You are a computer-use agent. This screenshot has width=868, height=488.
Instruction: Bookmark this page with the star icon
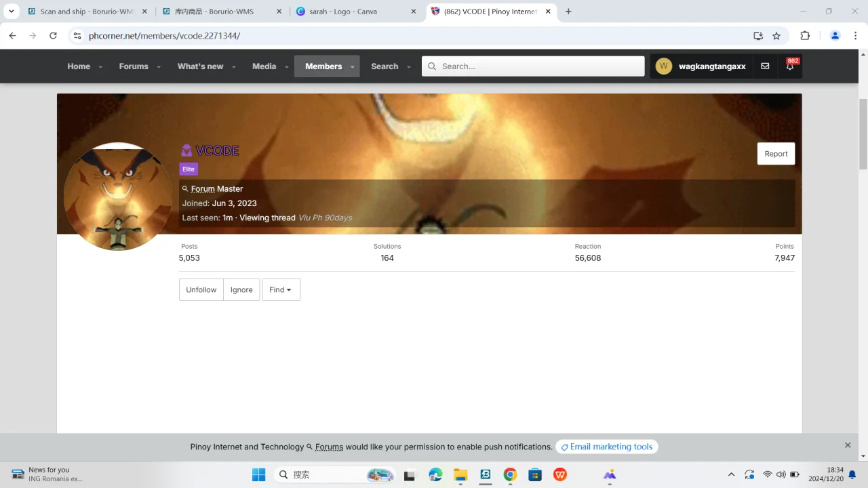click(776, 36)
